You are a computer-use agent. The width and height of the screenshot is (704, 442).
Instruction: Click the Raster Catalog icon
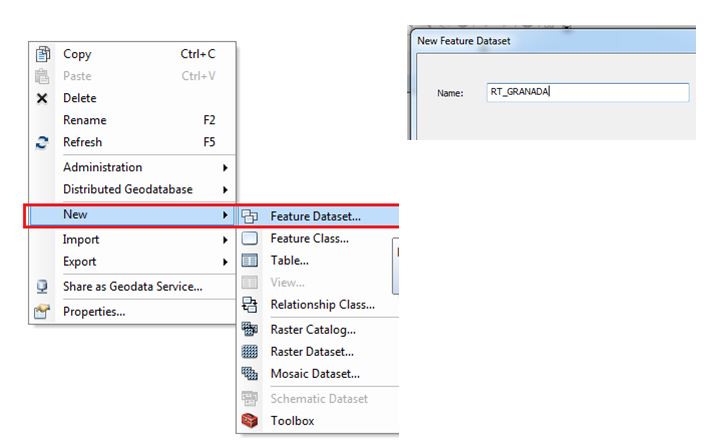(x=251, y=329)
